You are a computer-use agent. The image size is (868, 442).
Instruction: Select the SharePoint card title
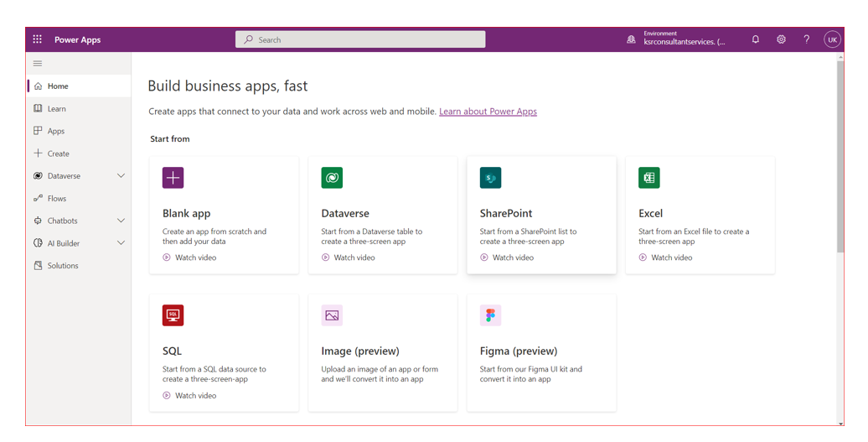click(506, 213)
